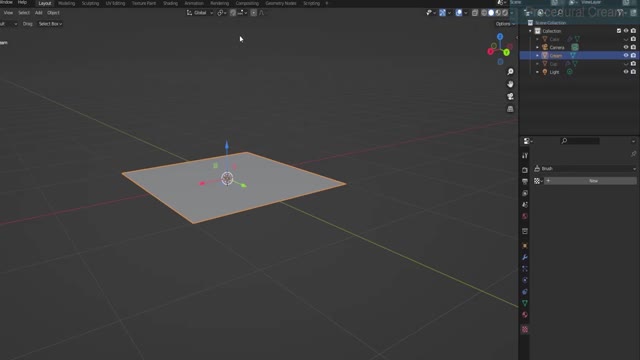Click the Properties search field
This screenshot has width=640, height=360.
(580, 141)
